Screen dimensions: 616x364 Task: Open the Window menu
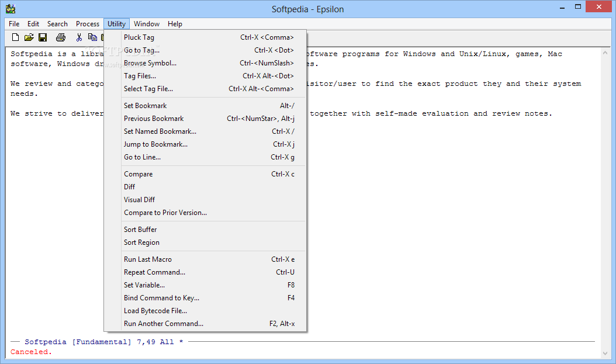(x=147, y=24)
